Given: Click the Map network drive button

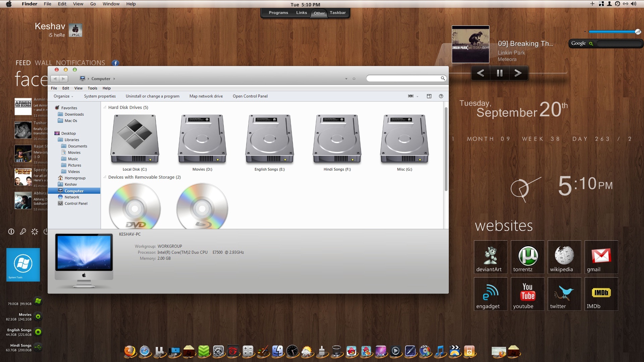Looking at the screenshot, I should pos(206,96).
